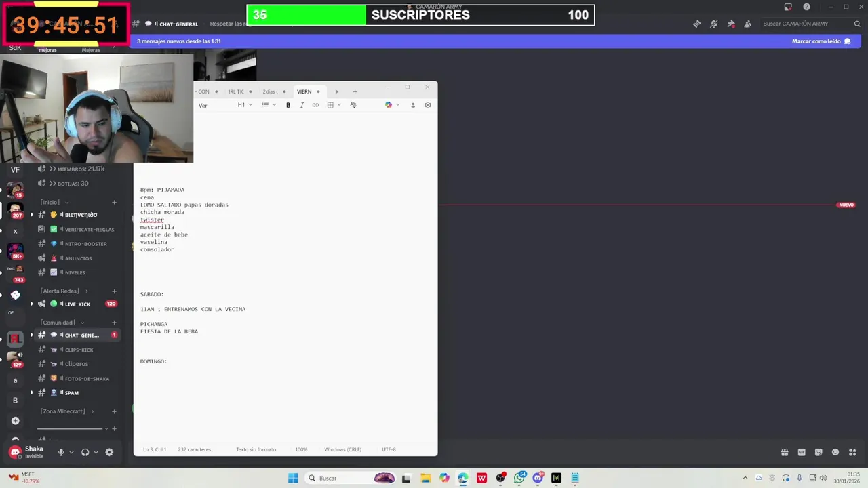Viewport: 868px width, 488px height.
Task: Click the list icon in Notepad toolbar
Action: tap(265, 105)
